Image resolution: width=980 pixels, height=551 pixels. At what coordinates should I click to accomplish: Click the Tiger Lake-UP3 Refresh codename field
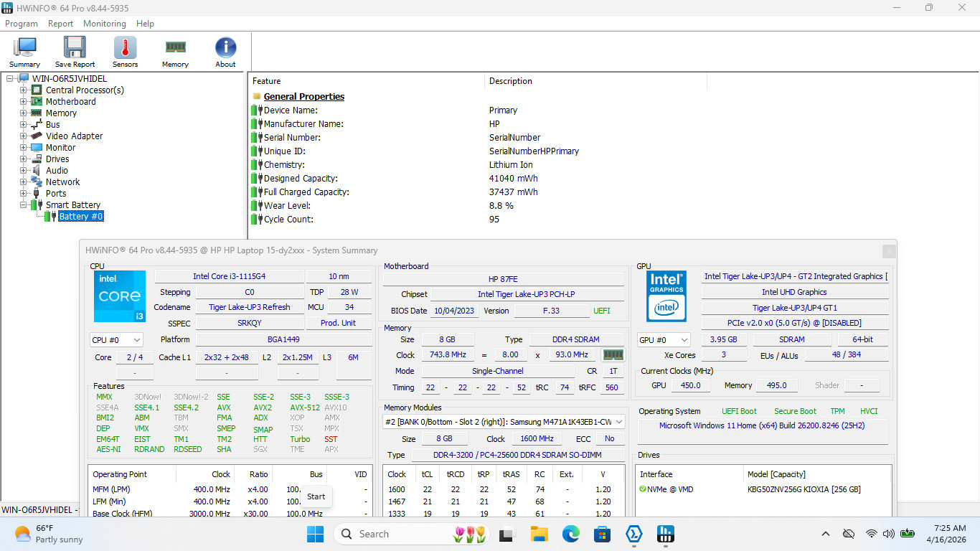pos(250,307)
